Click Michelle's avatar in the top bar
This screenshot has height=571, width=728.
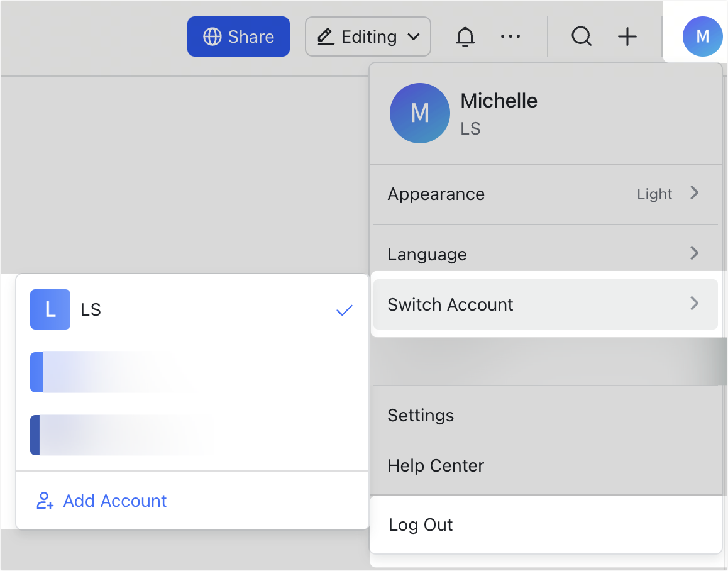[702, 36]
